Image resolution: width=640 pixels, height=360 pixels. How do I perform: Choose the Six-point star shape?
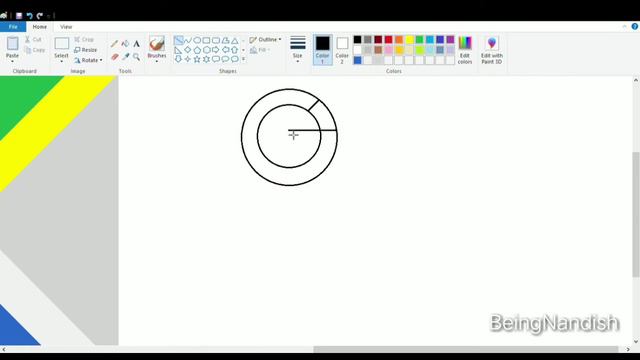[207, 59]
